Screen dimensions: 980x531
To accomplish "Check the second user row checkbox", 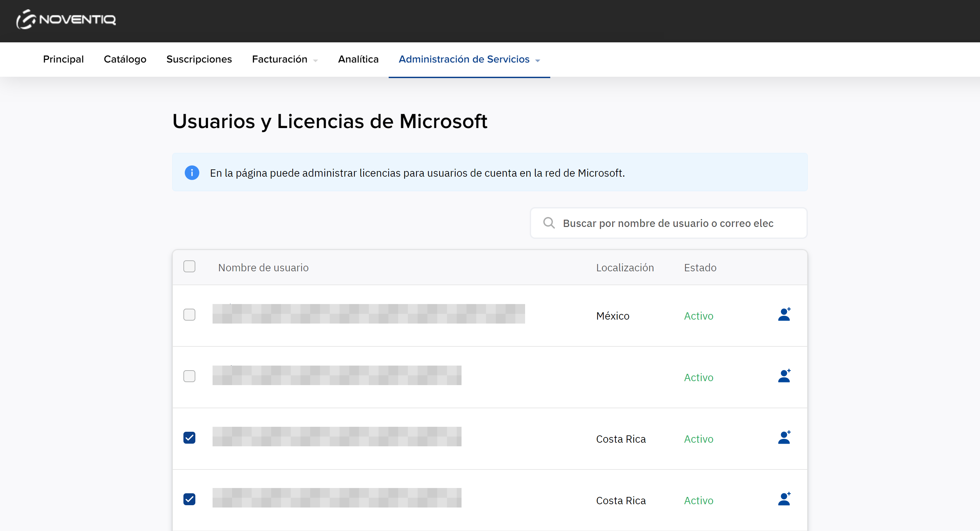I will pos(189,376).
